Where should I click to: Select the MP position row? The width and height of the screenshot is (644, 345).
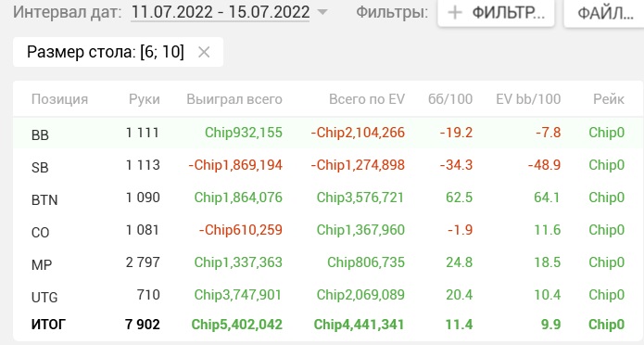[x=329, y=262]
